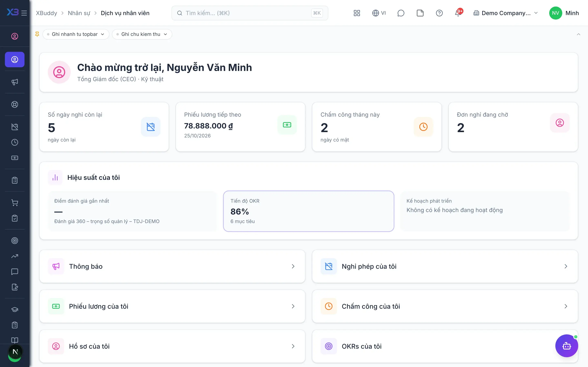The height and width of the screenshot is (367, 588).
Task: Open the shopping cart sidebar icon
Action: pos(14,203)
